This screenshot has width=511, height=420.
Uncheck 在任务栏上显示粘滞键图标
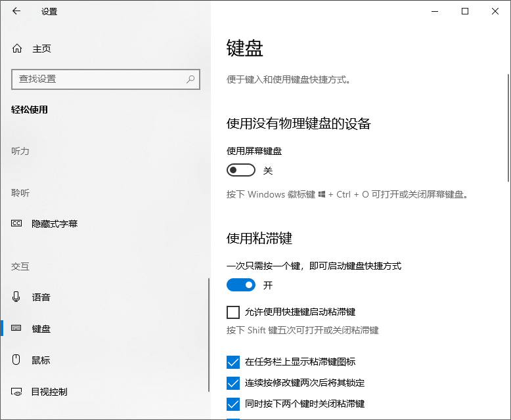[x=233, y=362]
